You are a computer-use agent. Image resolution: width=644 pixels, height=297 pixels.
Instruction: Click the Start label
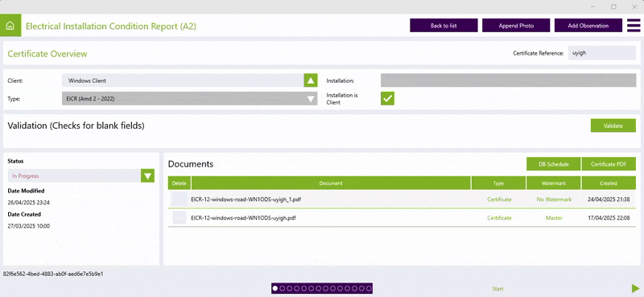(x=497, y=289)
